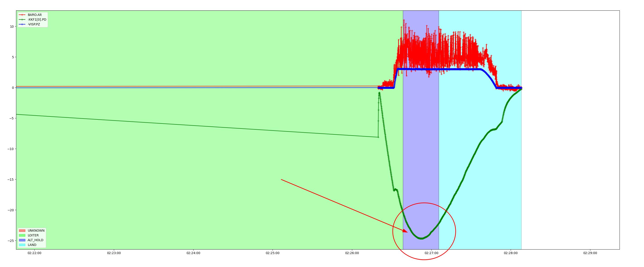The width and height of the screenshot is (644, 267).
Task: Click the 02:27:00 time axis tick label
Action: [x=431, y=253]
